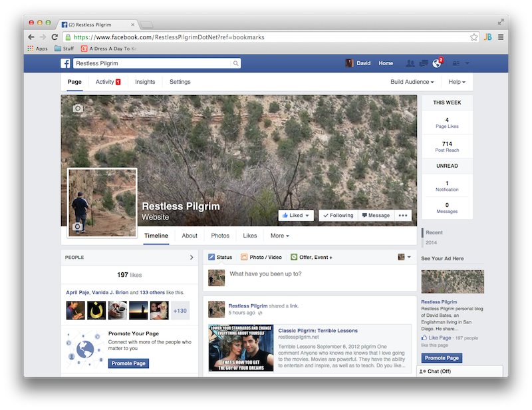Click the three-dots more actions button

tap(403, 216)
